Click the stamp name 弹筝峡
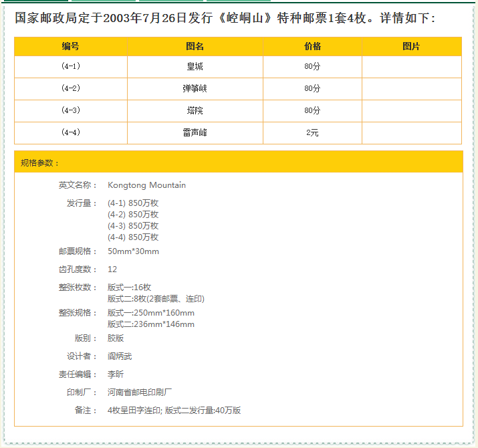Screen dimensions: 478x448 [x=195, y=88]
